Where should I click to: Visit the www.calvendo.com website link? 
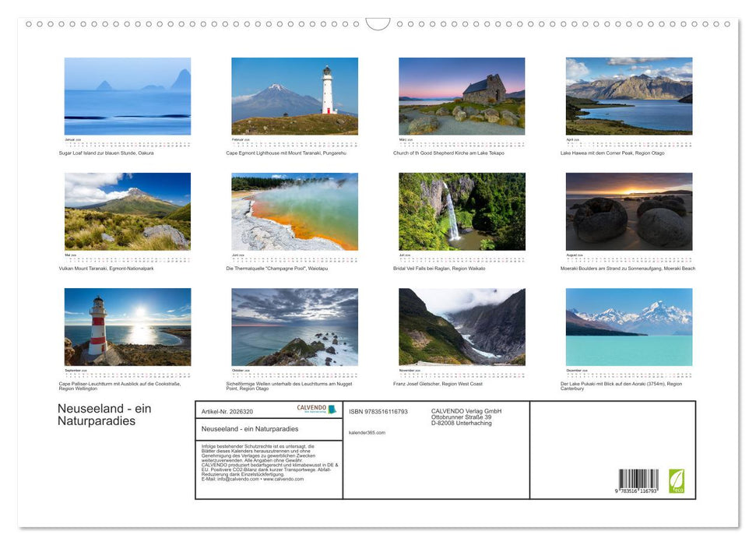tap(283, 479)
